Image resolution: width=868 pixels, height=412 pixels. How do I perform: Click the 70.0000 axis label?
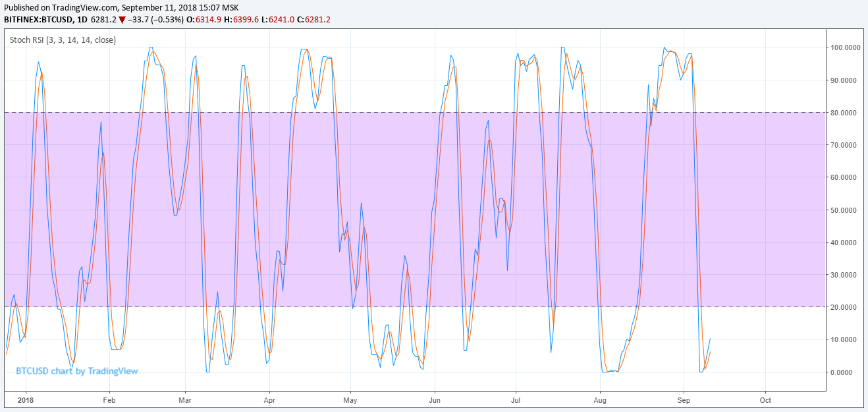click(x=845, y=145)
